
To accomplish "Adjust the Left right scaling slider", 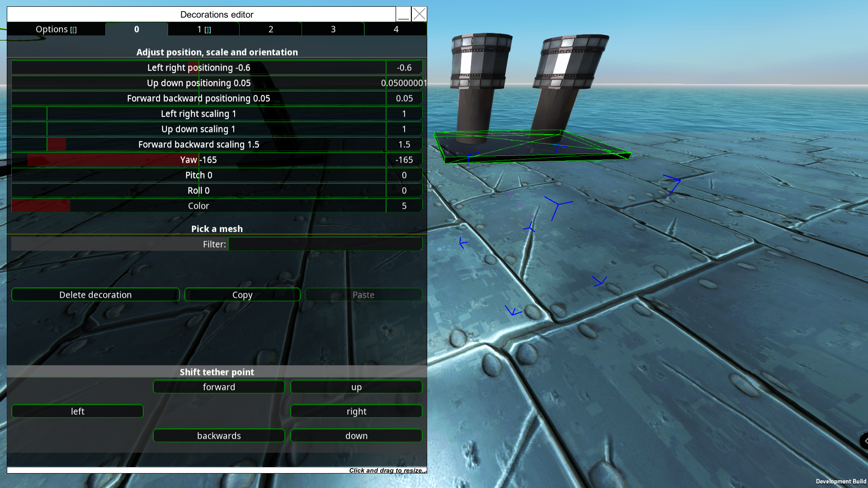I will click(x=198, y=114).
